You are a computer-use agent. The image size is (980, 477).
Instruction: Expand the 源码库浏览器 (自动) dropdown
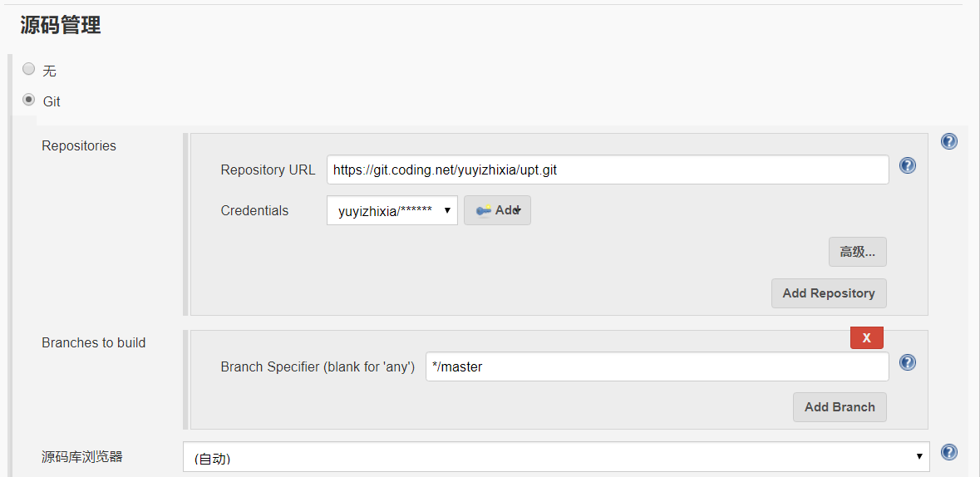(x=556, y=457)
